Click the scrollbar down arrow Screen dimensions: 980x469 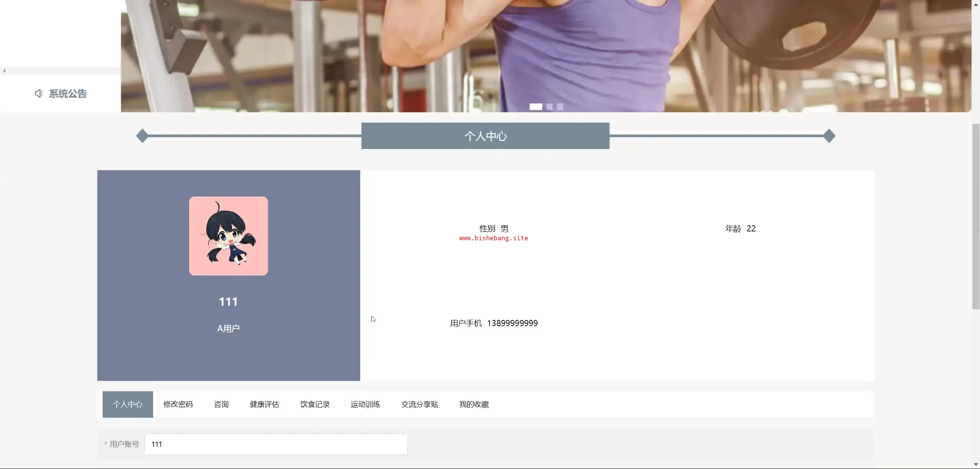tap(976, 465)
